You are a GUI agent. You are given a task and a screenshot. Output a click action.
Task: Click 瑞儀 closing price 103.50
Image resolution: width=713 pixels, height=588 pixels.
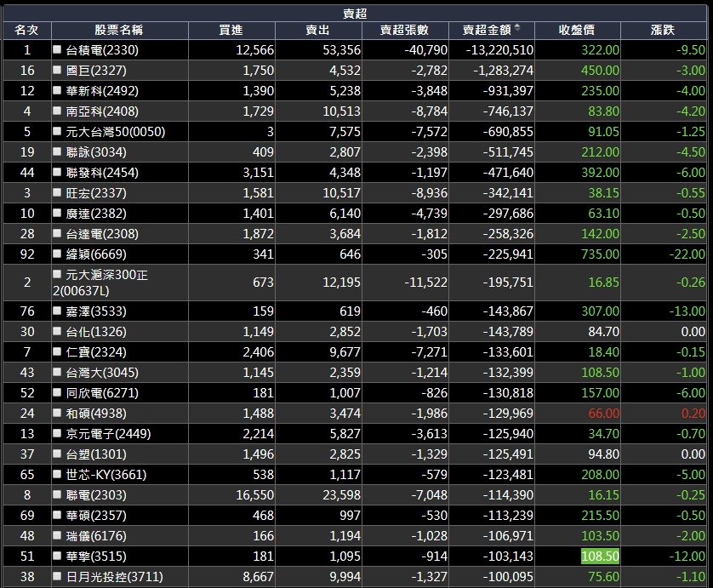[600, 536]
